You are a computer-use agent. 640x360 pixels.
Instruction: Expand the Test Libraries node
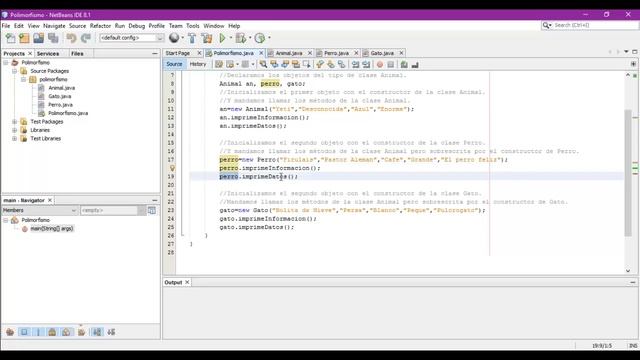(x=14, y=138)
